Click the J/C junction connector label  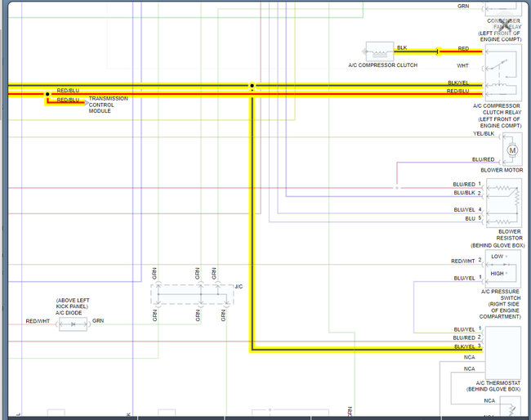coord(239,287)
